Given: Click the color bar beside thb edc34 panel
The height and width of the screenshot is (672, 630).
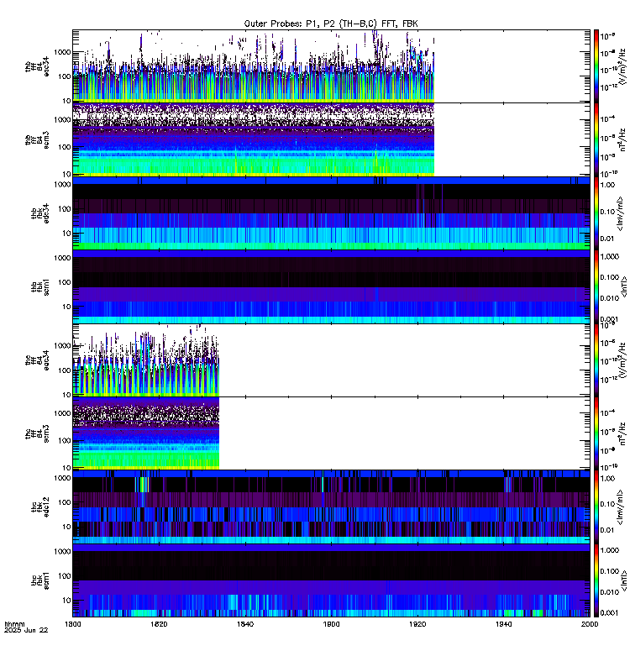Looking at the screenshot, I should click(596, 213).
